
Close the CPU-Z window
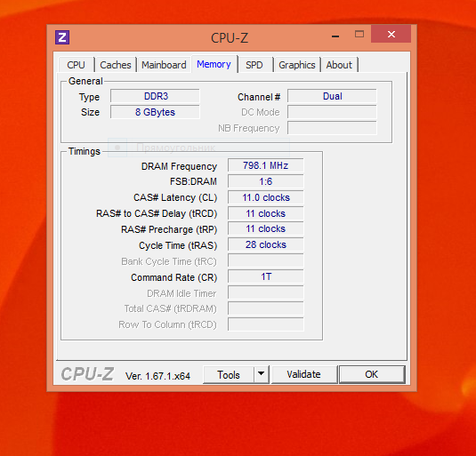point(391,35)
